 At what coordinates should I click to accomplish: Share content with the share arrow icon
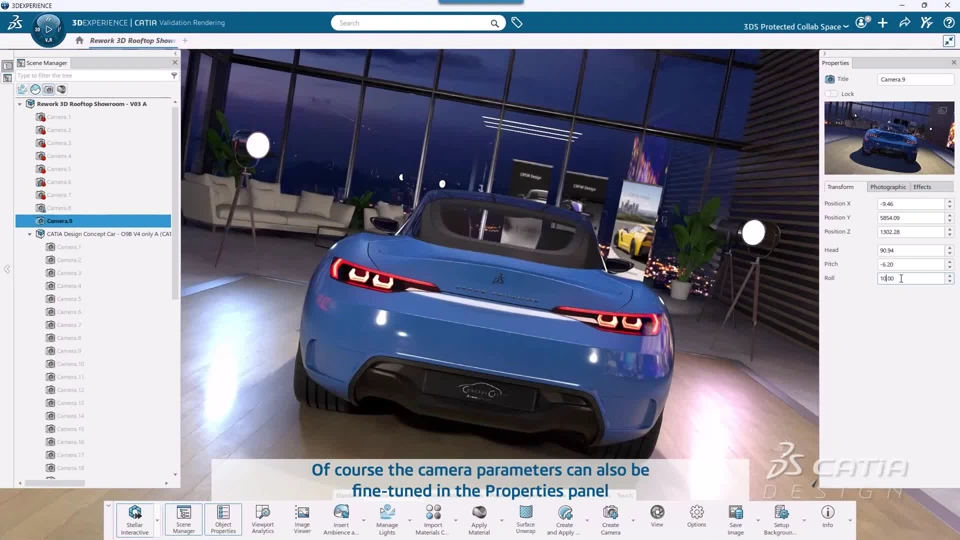[905, 23]
